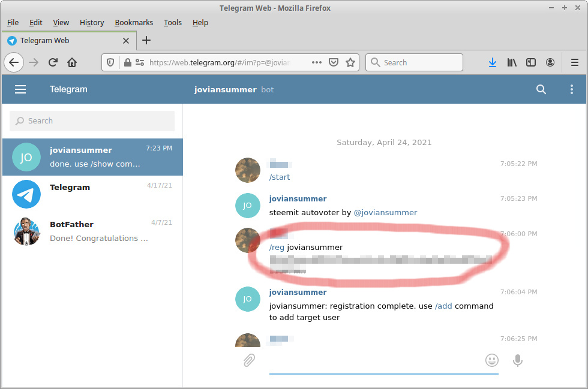The height and width of the screenshot is (389, 588).
Task: Click the /reg command link
Action: (x=277, y=248)
